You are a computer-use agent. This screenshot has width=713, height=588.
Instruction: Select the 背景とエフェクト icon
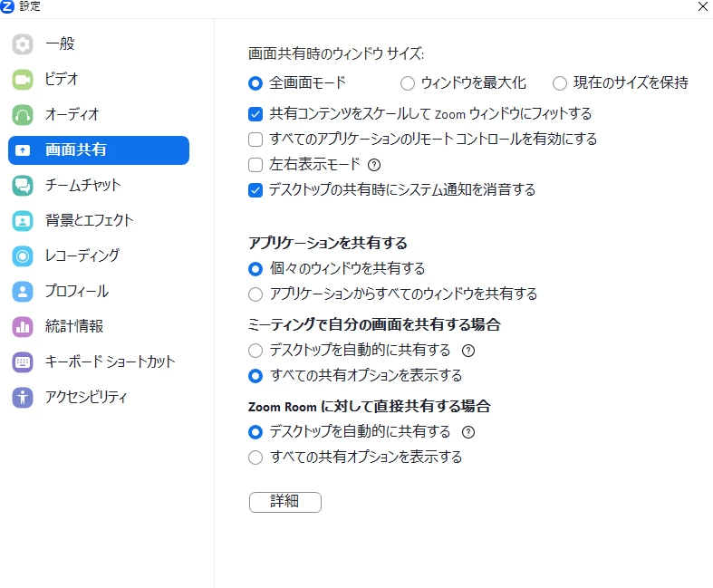(x=23, y=221)
